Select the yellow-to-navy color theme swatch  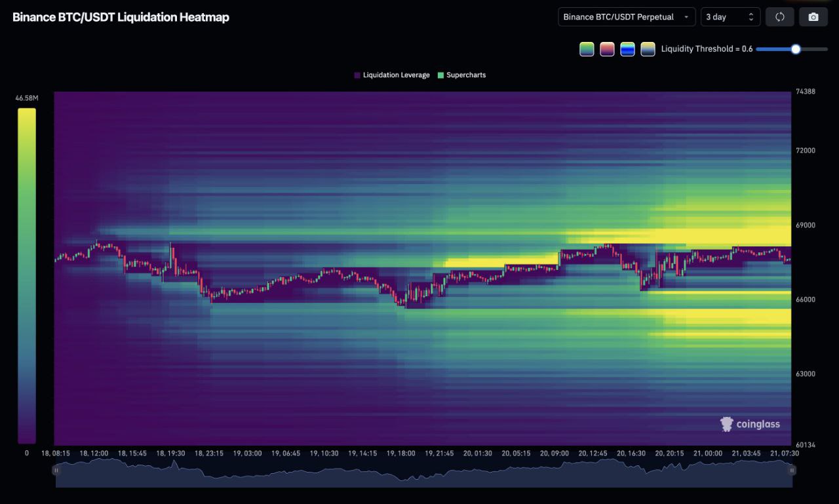tap(648, 49)
